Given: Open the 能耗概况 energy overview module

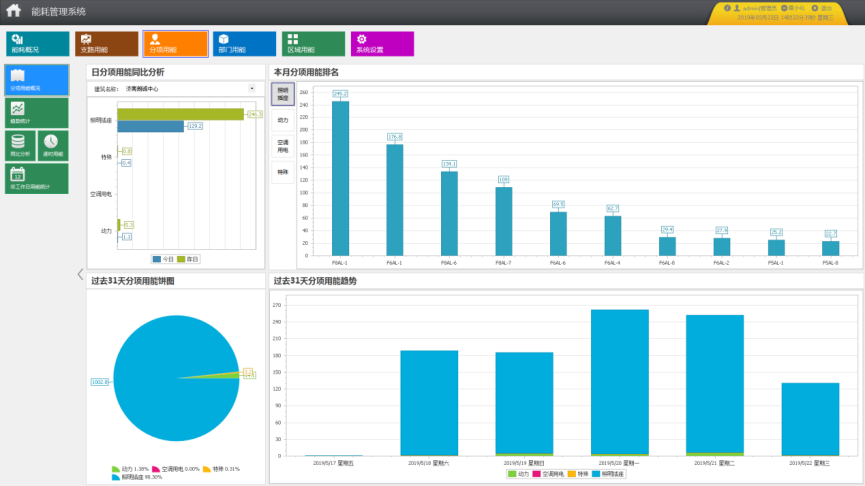Looking at the screenshot, I should point(37,43).
